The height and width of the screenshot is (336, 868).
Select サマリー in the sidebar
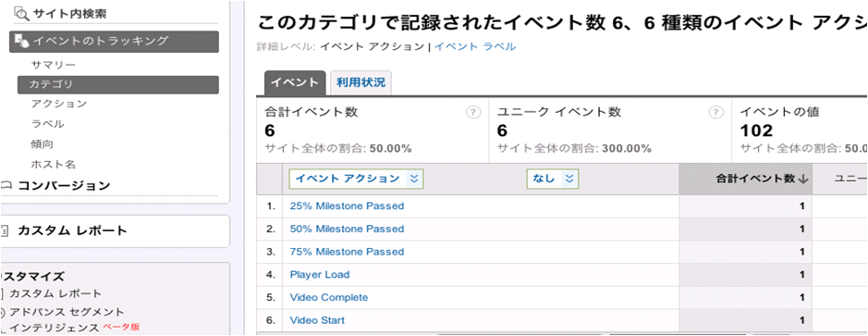click(53, 65)
